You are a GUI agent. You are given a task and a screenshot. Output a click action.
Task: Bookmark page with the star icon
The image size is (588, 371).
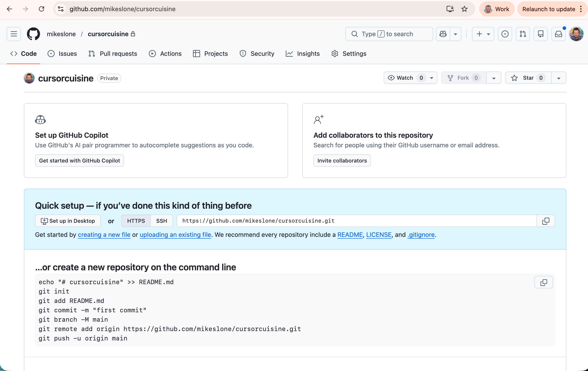(x=464, y=9)
